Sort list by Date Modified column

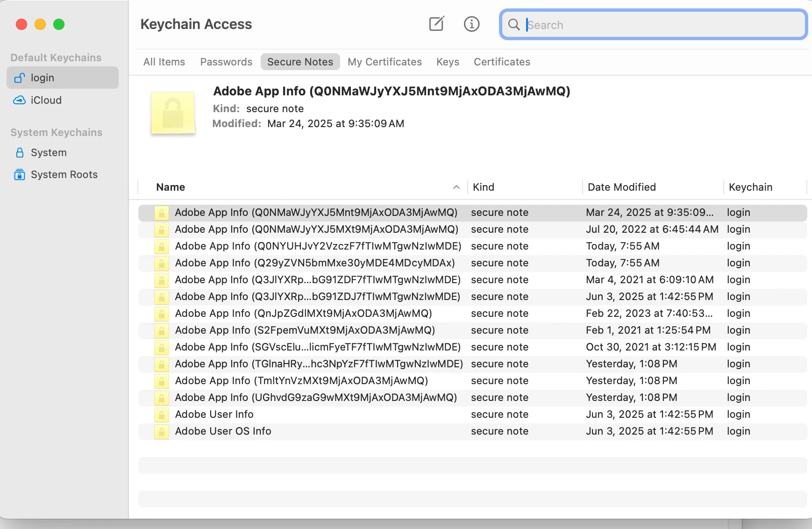click(621, 187)
